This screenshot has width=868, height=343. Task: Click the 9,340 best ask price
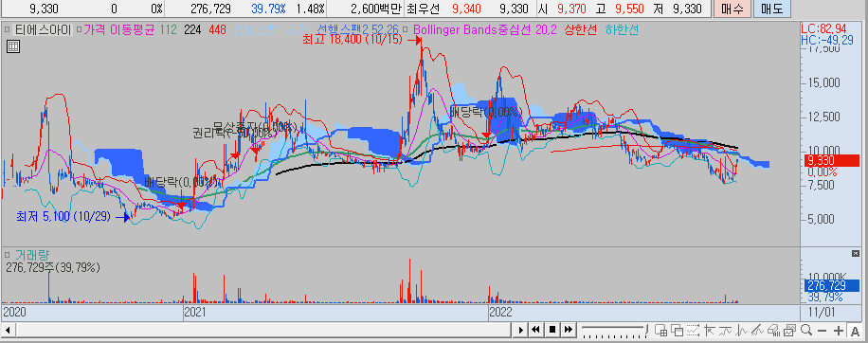tap(466, 9)
